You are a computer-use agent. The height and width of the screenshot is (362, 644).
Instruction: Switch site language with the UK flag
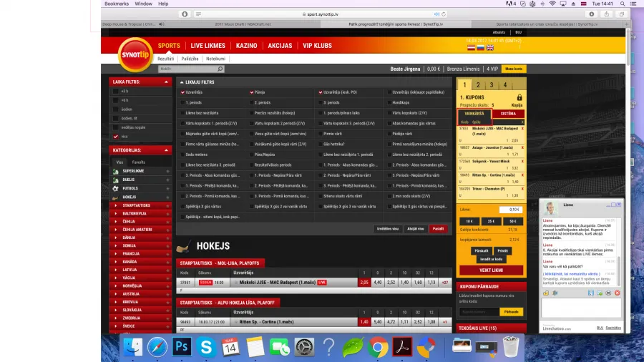click(x=490, y=48)
